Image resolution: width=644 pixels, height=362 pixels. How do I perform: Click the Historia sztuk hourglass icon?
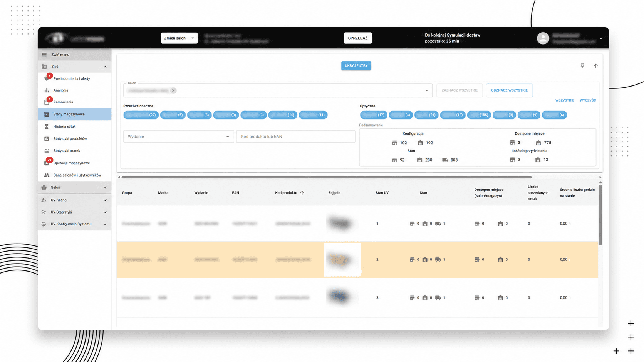click(x=47, y=127)
